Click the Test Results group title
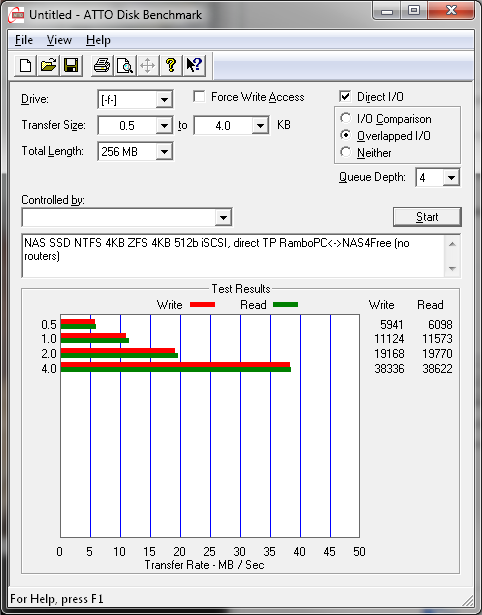 (x=241, y=289)
